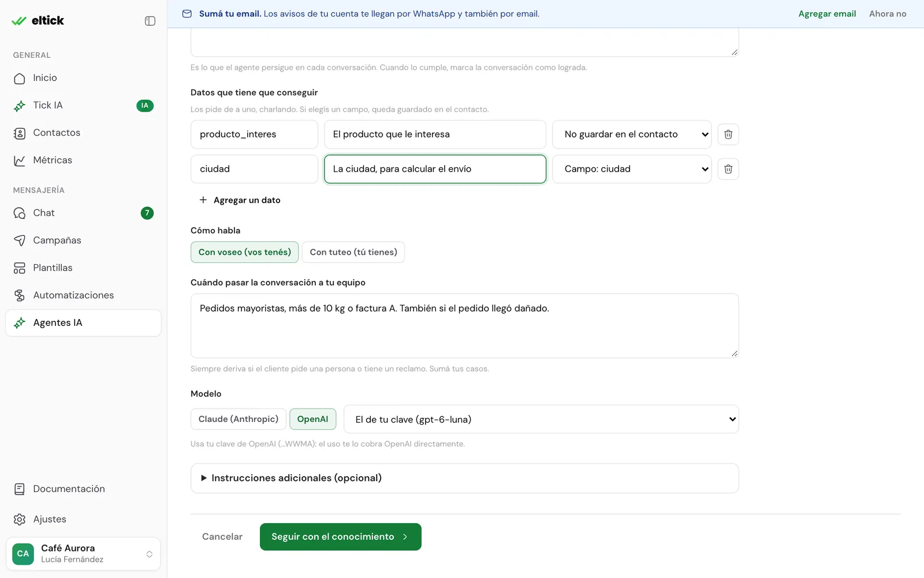
Task: Select Con voseo (vos tenés) option
Action: 245,252
